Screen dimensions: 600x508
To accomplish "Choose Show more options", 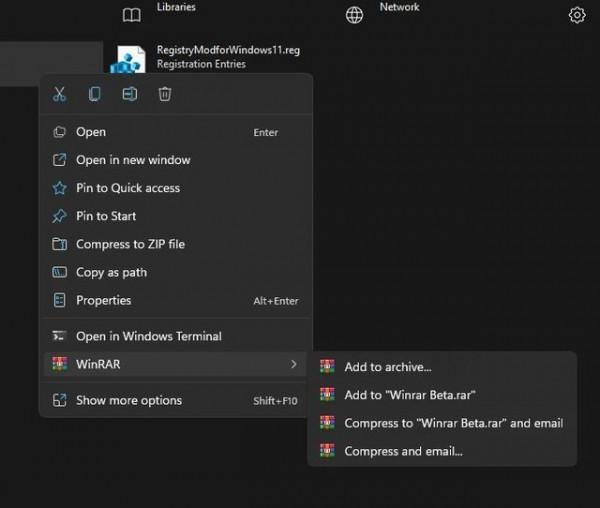I will coord(176,401).
